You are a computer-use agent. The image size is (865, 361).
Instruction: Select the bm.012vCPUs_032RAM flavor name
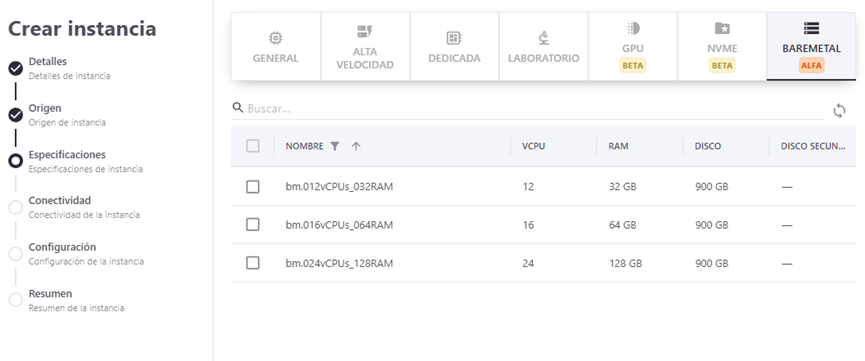(x=339, y=187)
